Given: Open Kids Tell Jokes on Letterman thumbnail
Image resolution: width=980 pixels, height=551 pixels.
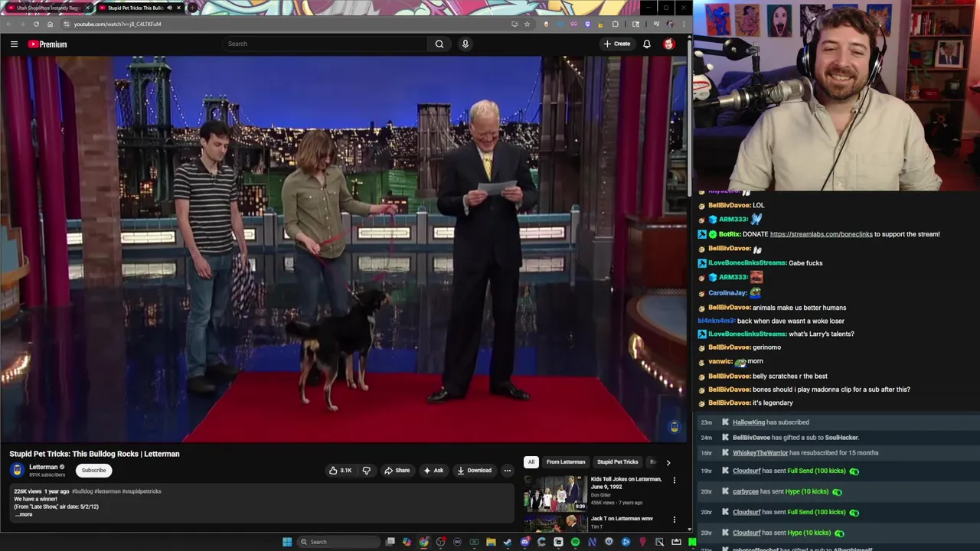Looking at the screenshot, I should [x=555, y=493].
